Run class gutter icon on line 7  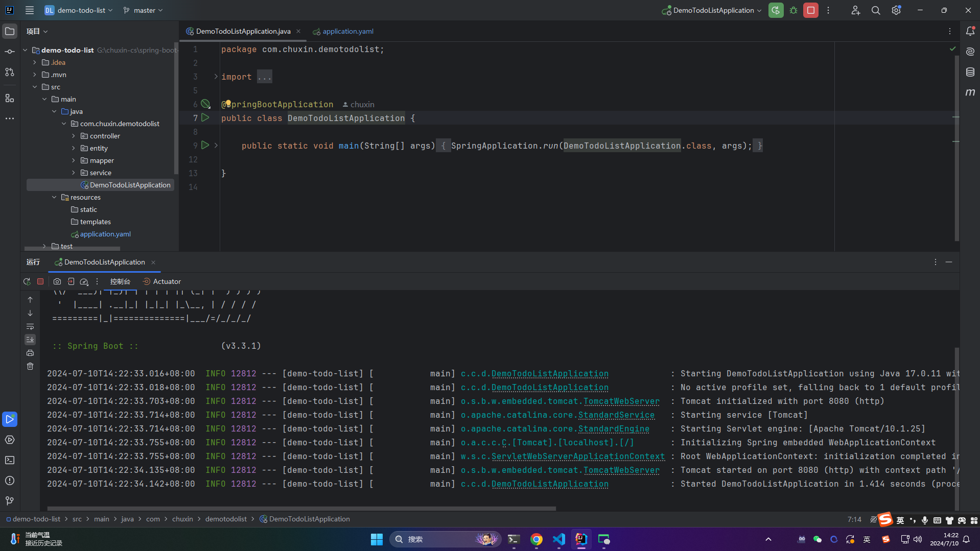click(205, 117)
